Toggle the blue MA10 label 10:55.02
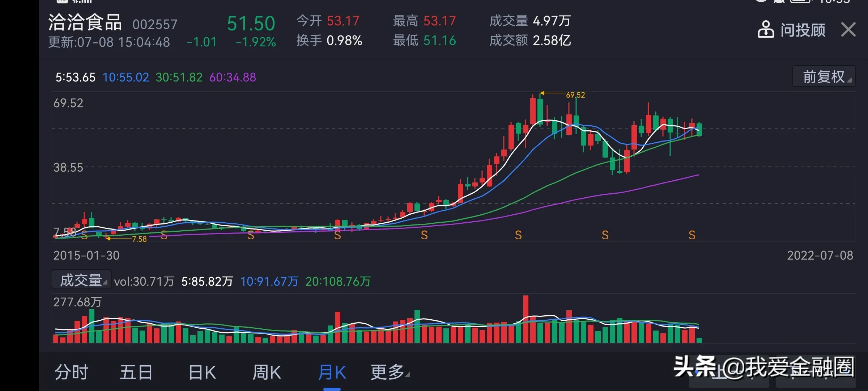This screenshot has width=868, height=391. [x=125, y=77]
